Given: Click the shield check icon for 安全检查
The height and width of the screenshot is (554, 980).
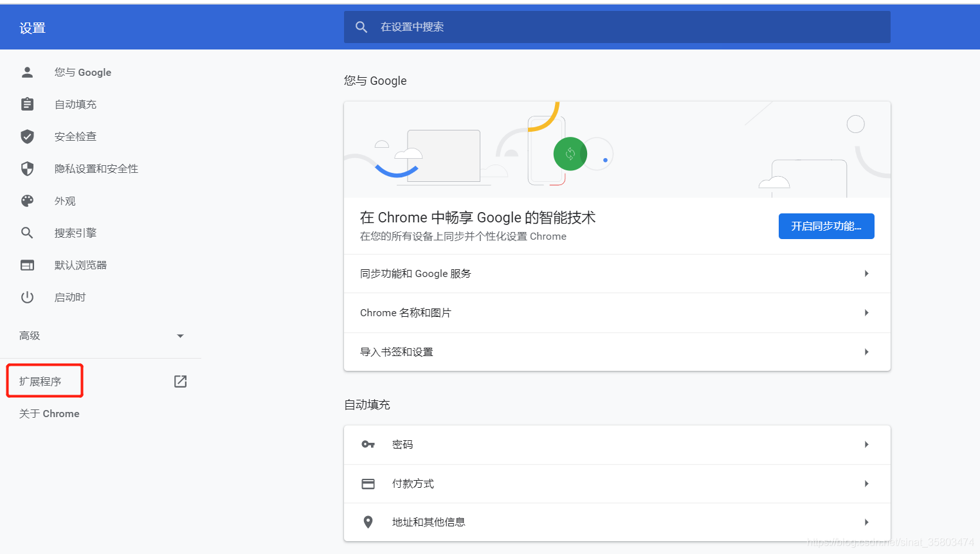Looking at the screenshot, I should tap(27, 136).
